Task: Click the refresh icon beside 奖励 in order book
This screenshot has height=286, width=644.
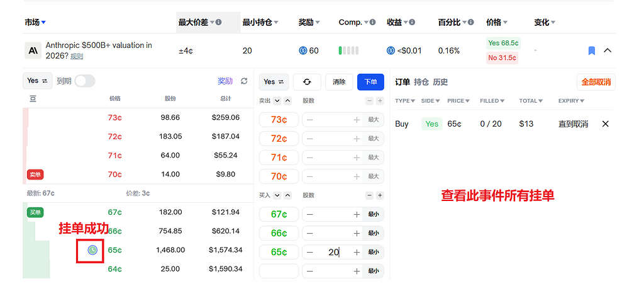Action: 244,81
